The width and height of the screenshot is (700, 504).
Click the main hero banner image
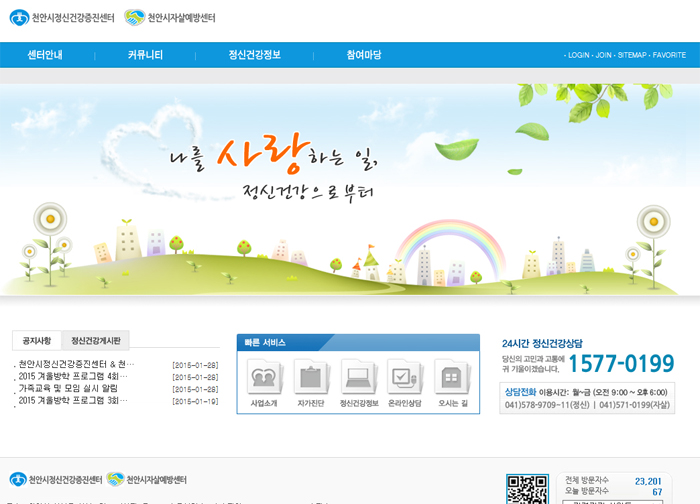coord(350,190)
